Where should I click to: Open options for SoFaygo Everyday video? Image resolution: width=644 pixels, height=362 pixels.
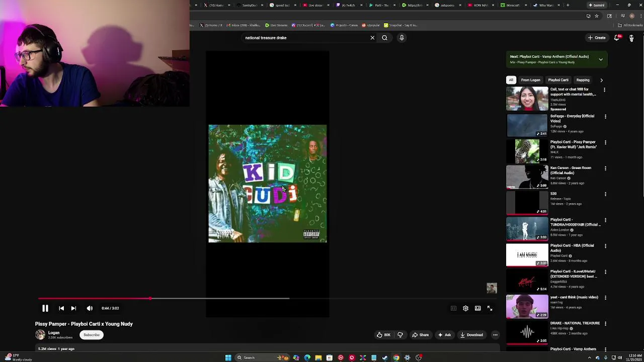tap(605, 117)
